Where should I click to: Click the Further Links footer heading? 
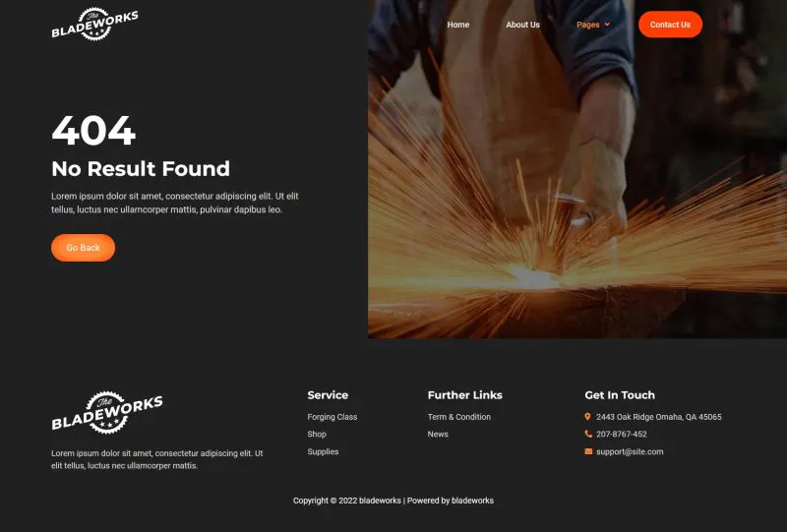(464, 395)
